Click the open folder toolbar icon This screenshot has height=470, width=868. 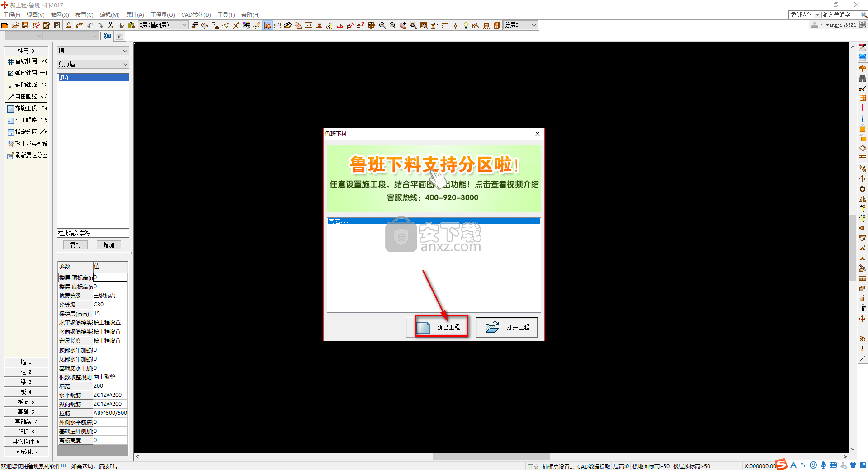(x=15, y=25)
